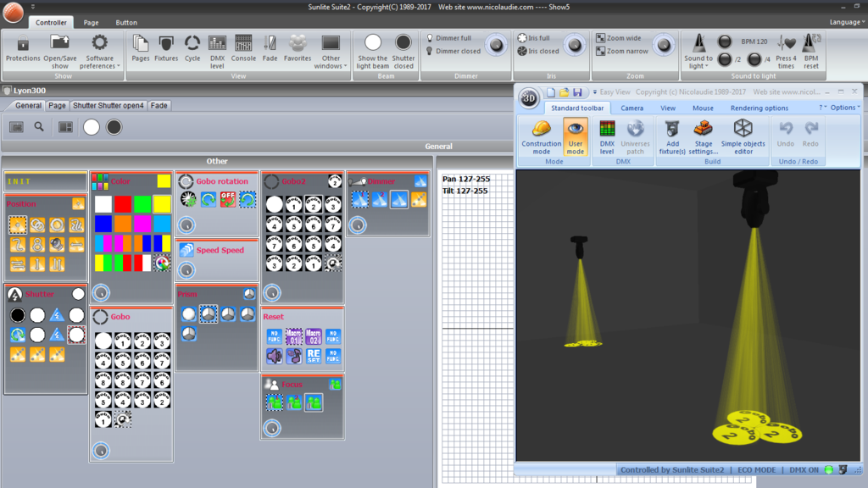
Task: Pick the magenta color swatch
Action: click(142, 224)
